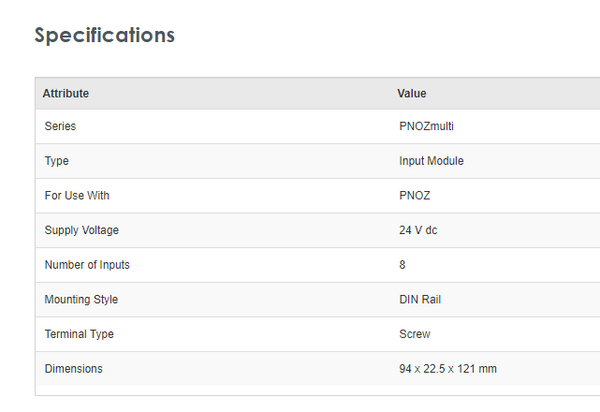Click the Supply Voltage attribute
Image resolution: width=600 pixels, height=412 pixels.
(x=81, y=230)
